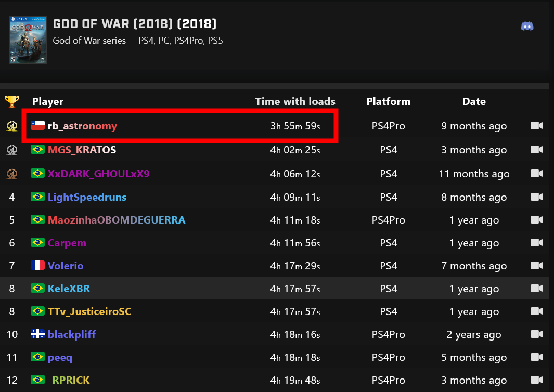Click the Brazil flag beside LightSpeedruns
The image size is (554, 392).
pyautogui.click(x=37, y=197)
